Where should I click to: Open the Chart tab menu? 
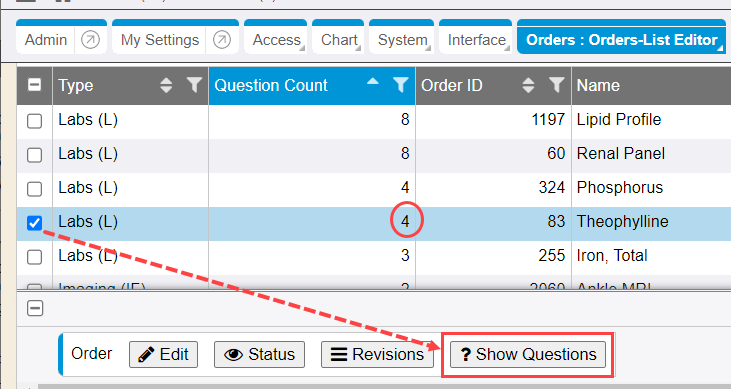pos(338,40)
